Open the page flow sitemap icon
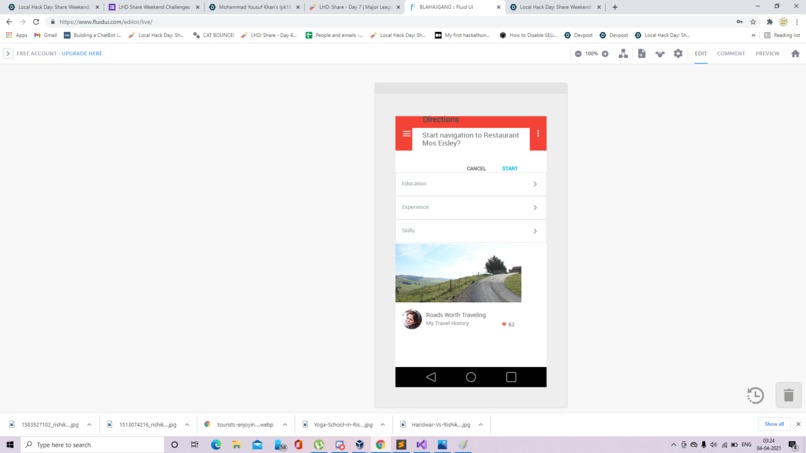This screenshot has height=453, width=806. click(x=623, y=53)
